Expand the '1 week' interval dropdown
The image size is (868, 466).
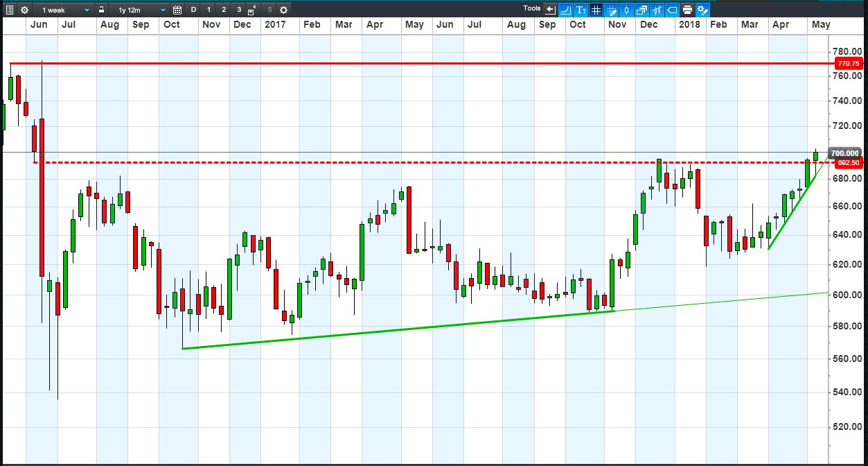pos(65,10)
